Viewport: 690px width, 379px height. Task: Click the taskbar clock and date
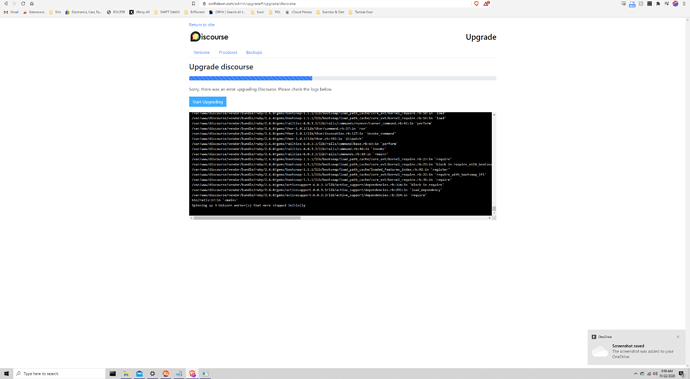pyautogui.click(x=667, y=374)
